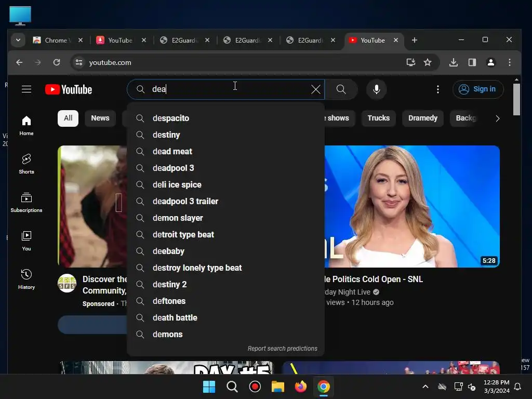Click the magnifier search button
The image size is (532, 399).
pos(341,89)
